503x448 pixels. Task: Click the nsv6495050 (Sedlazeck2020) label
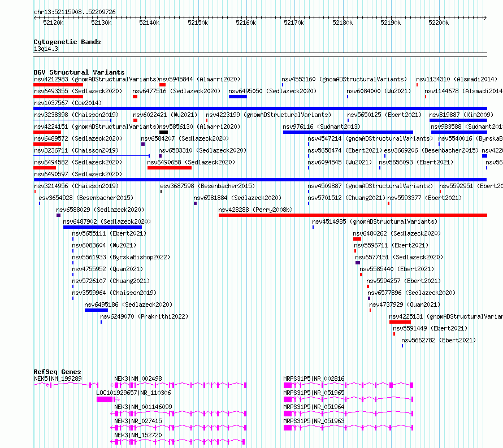(272, 91)
